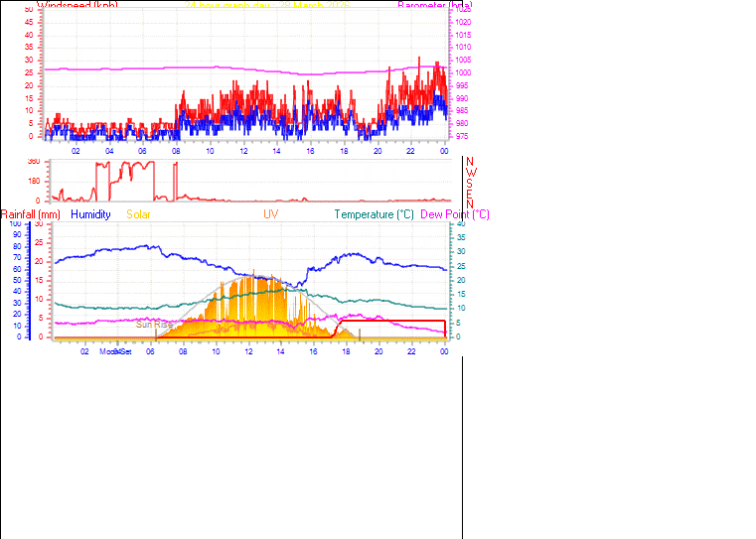
Task: Click the "975" barometer axis value
Action: point(461,136)
